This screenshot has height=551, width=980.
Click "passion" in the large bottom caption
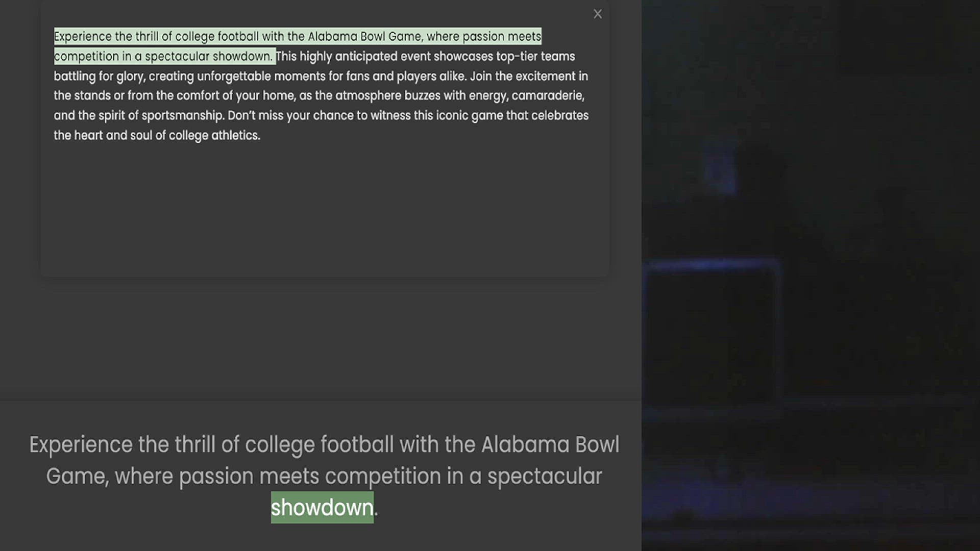216,476
